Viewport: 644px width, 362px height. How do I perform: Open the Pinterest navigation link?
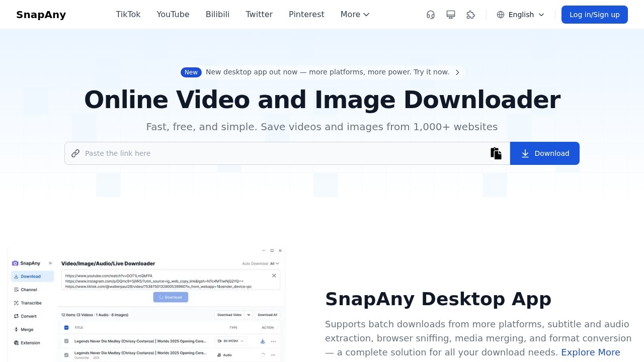306,15
